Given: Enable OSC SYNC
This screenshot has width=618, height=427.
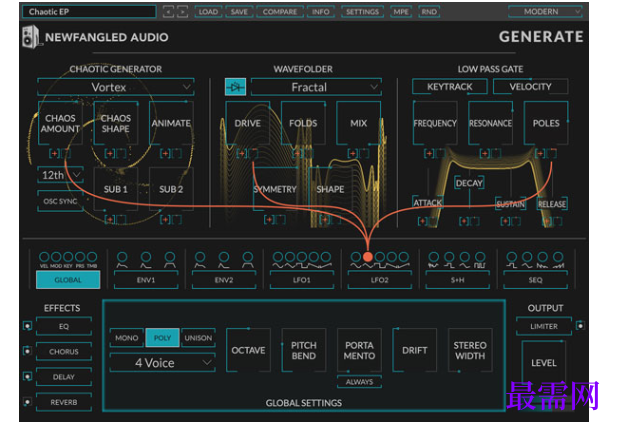Looking at the screenshot, I should click(x=60, y=201).
